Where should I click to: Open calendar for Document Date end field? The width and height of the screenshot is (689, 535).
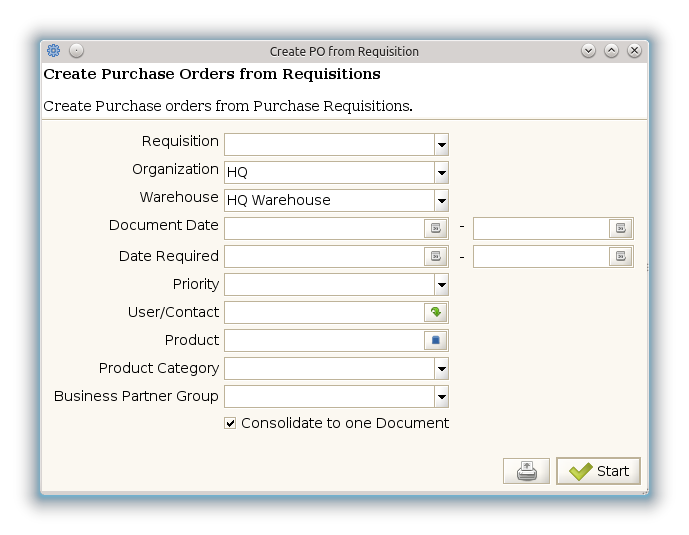[620, 228]
